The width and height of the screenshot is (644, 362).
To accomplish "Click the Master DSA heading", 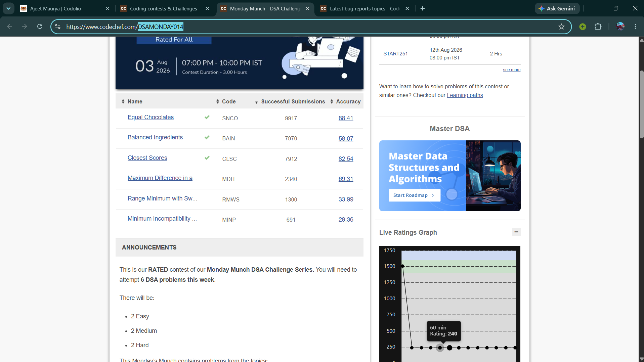I will click(450, 129).
